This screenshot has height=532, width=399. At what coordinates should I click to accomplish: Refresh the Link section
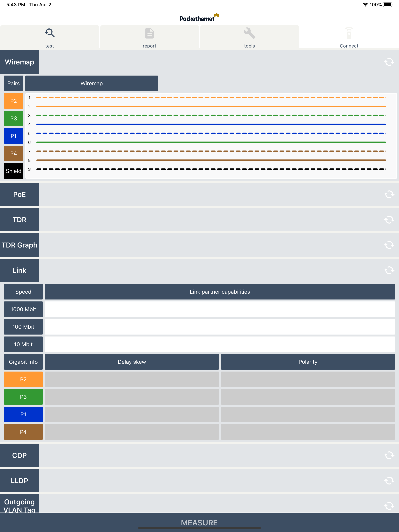[x=389, y=270]
